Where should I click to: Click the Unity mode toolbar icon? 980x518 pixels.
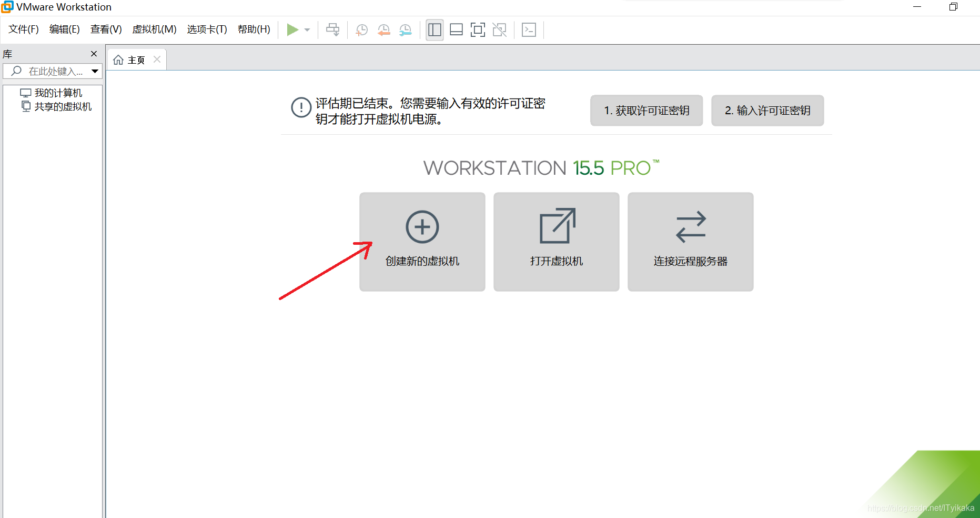click(499, 30)
